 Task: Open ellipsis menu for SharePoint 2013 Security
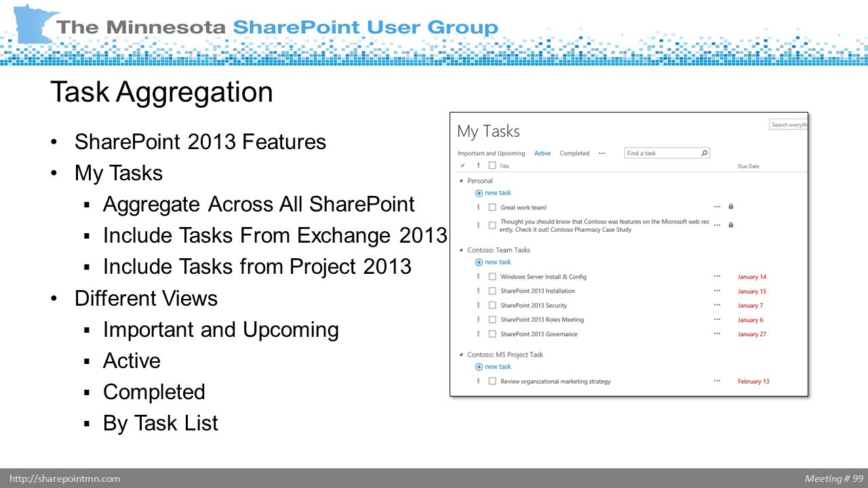pos(717,305)
